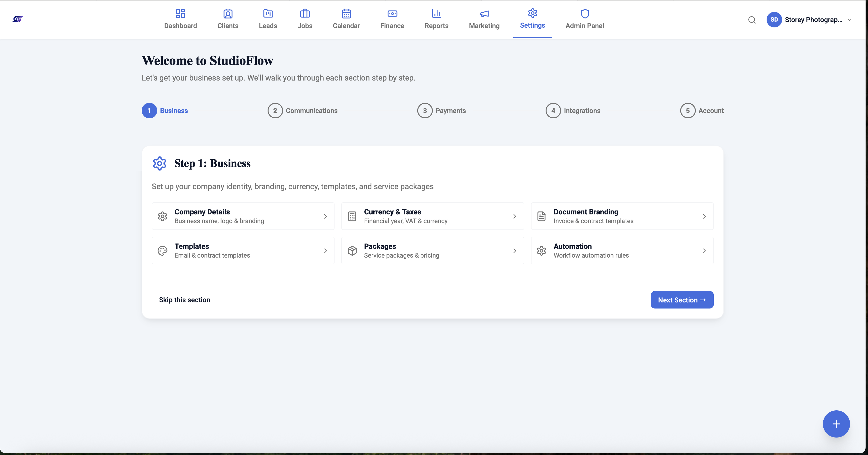
Task: Click the Templates palette icon
Action: click(162, 251)
